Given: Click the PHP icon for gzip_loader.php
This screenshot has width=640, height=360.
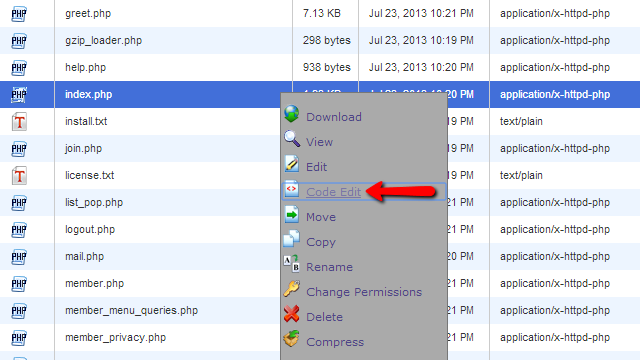Looking at the screenshot, I should 19,41.
